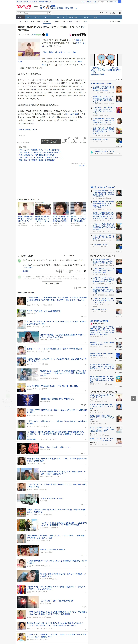Expand 返信 5件 replies

(x=26, y=271)
